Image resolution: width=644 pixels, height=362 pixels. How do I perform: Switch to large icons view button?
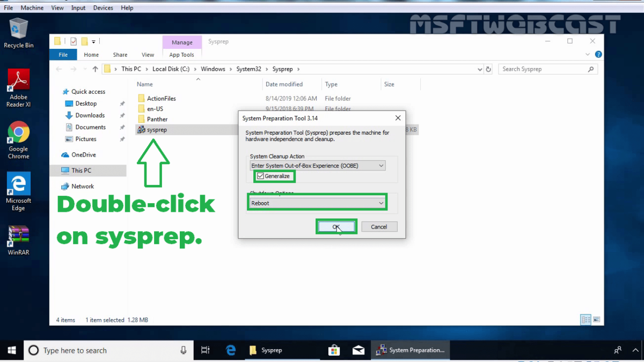(x=597, y=320)
